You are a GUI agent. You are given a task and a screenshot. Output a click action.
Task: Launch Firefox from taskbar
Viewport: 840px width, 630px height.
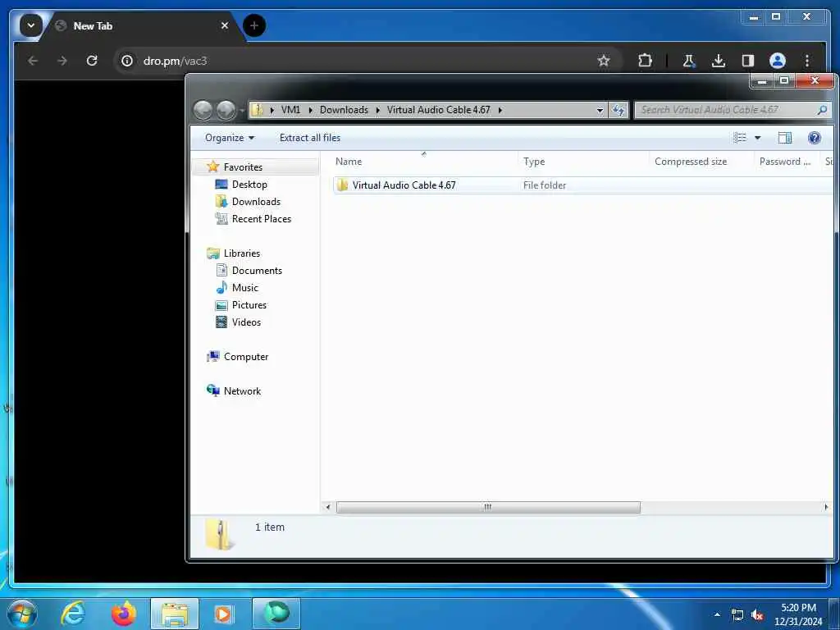tap(123, 614)
